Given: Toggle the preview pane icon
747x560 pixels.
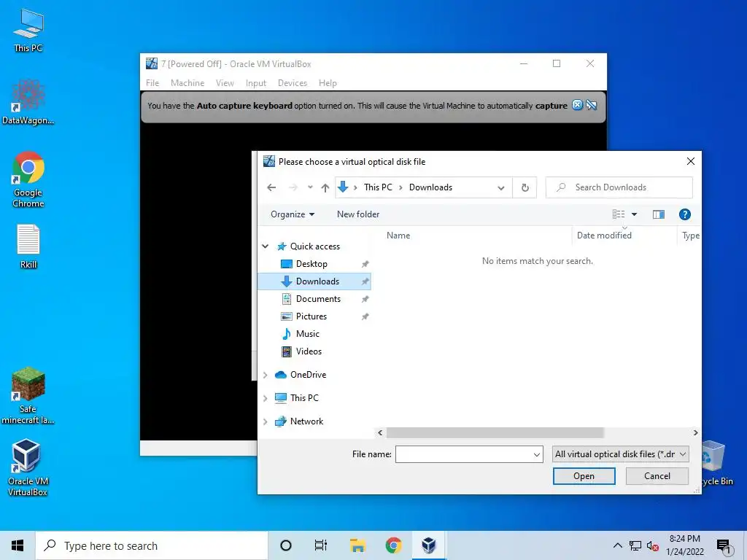Looking at the screenshot, I should point(659,214).
